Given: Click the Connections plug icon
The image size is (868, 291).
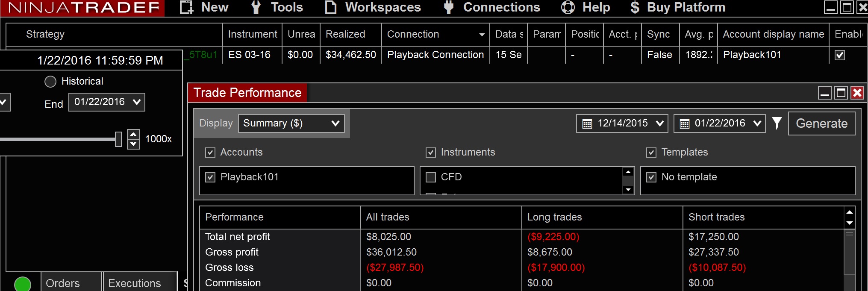Looking at the screenshot, I should 448,7.
